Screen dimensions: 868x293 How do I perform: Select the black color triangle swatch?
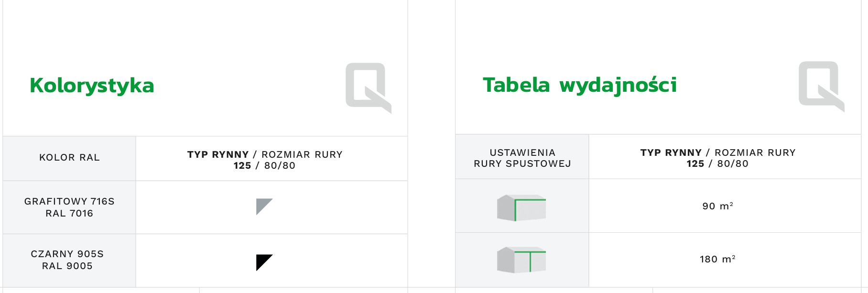click(264, 262)
